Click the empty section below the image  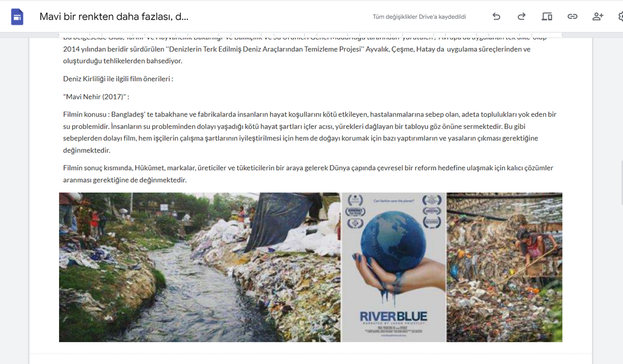(311, 359)
